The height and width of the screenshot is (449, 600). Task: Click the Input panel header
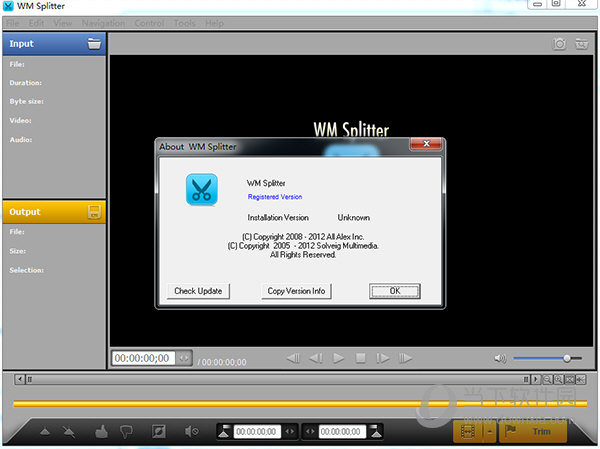pyautogui.click(x=54, y=44)
